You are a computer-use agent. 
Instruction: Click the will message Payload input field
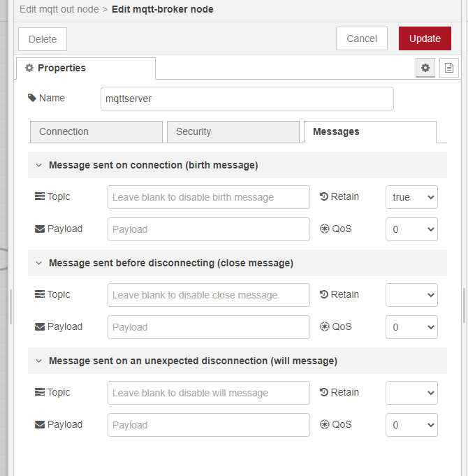tap(208, 425)
